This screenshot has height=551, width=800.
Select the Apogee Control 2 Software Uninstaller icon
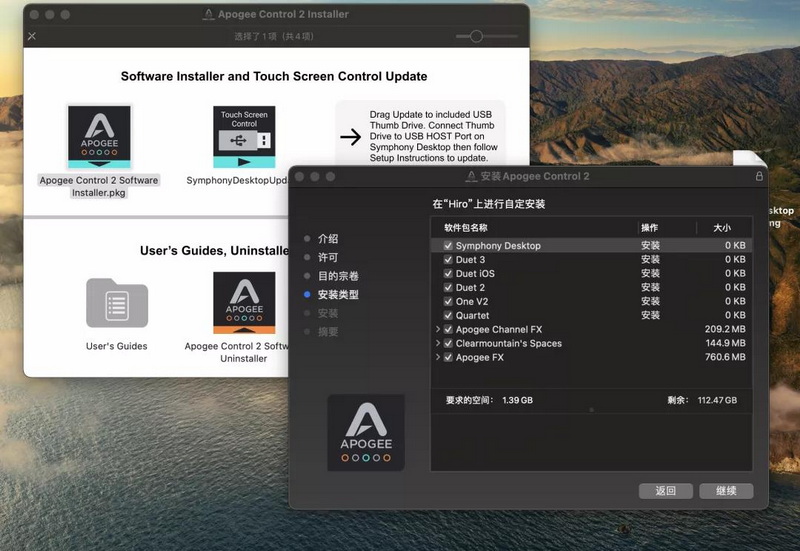pos(244,303)
